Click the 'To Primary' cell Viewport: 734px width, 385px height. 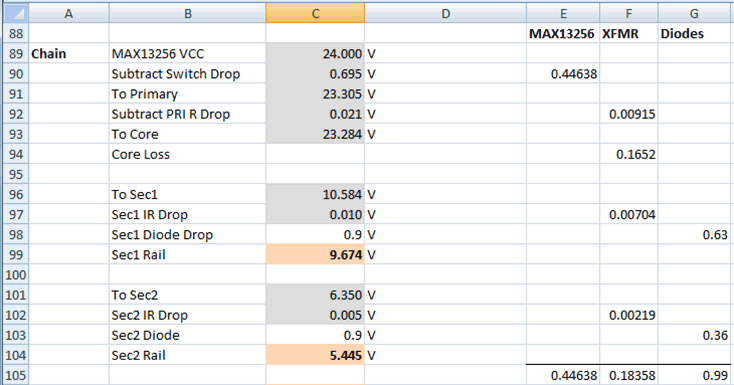click(x=187, y=94)
